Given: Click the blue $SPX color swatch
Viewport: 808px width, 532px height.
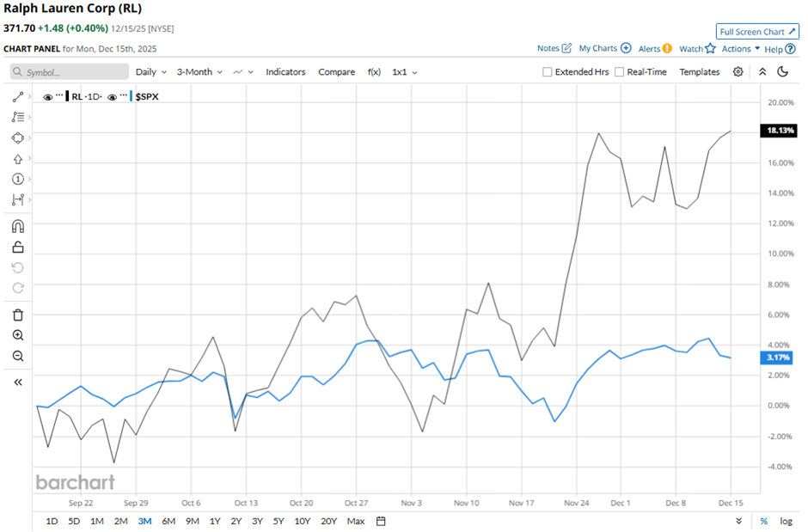Looking at the screenshot, I should coord(131,96).
